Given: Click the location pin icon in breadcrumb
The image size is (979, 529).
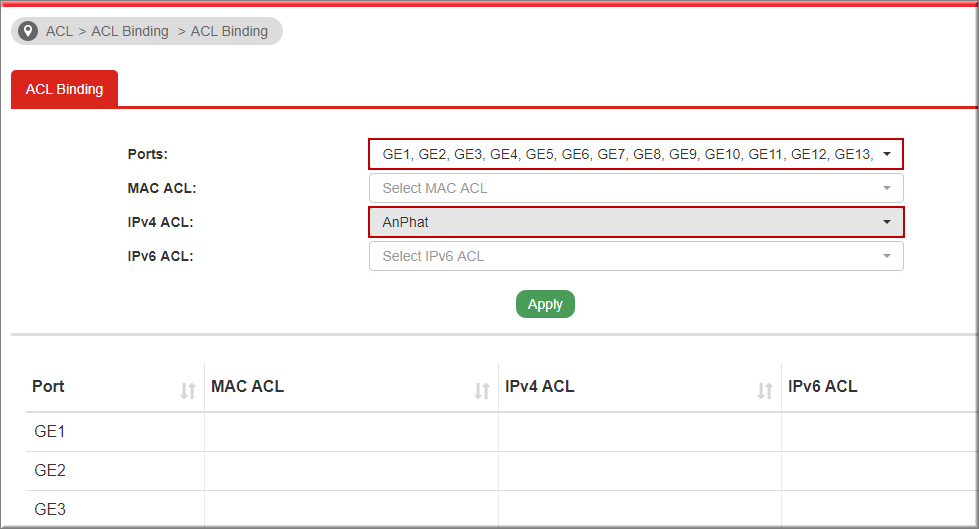Looking at the screenshot, I should [27, 31].
